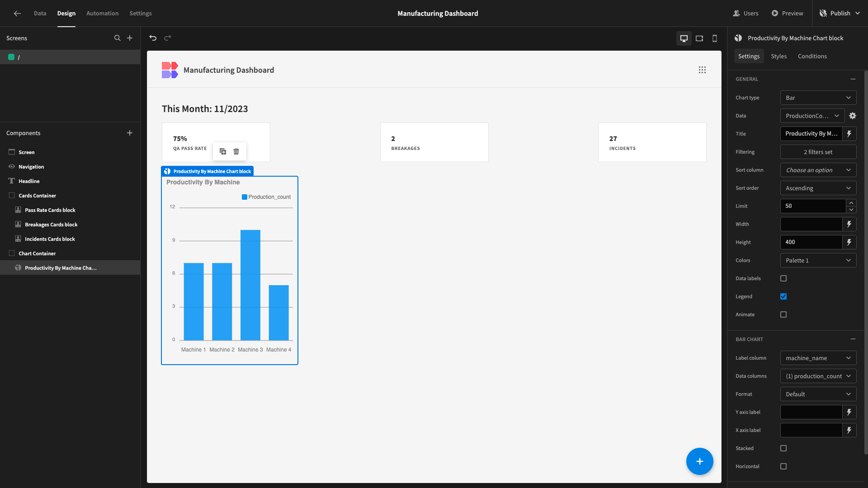Select the Colors palette dropdown
The height and width of the screenshot is (488, 868).
[818, 260]
